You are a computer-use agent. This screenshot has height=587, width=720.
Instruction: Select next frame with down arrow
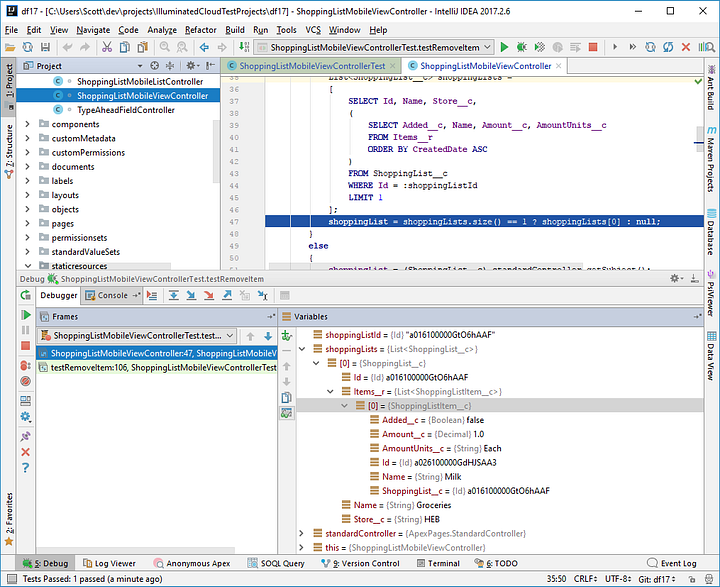(268, 336)
